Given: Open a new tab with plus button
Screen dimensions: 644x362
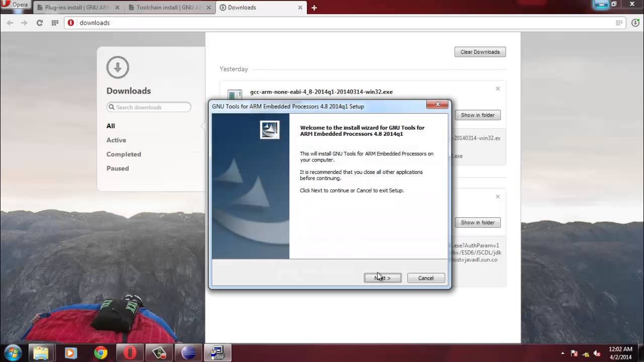Looking at the screenshot, I should pyautogui.click(x=314, y=8).
